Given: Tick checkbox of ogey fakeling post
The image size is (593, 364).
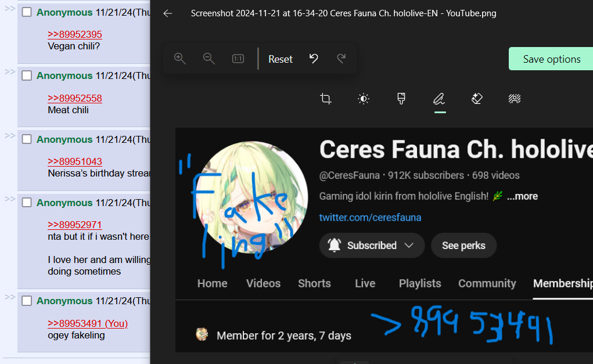Looking at the screenshot, I should pos(27,301).
